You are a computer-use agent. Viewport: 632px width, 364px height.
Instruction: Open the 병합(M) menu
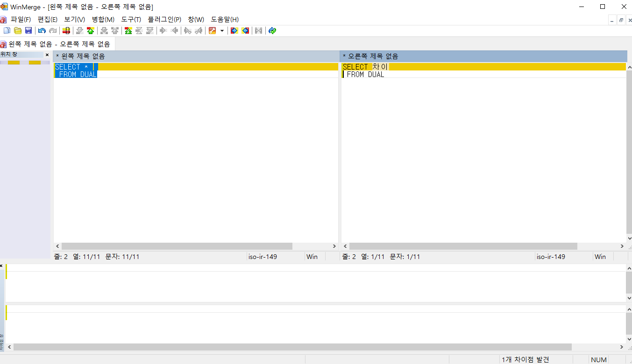pos(103,19)
